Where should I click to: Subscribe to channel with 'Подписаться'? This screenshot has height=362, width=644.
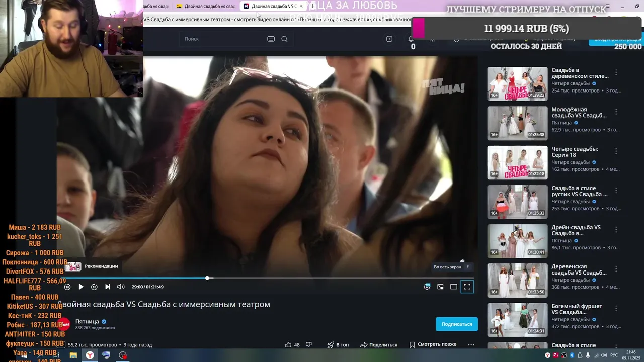point(457,324)
